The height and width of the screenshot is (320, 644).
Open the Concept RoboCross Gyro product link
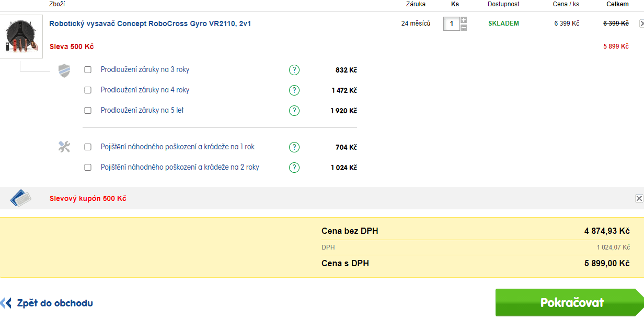[x=150, y=23]
